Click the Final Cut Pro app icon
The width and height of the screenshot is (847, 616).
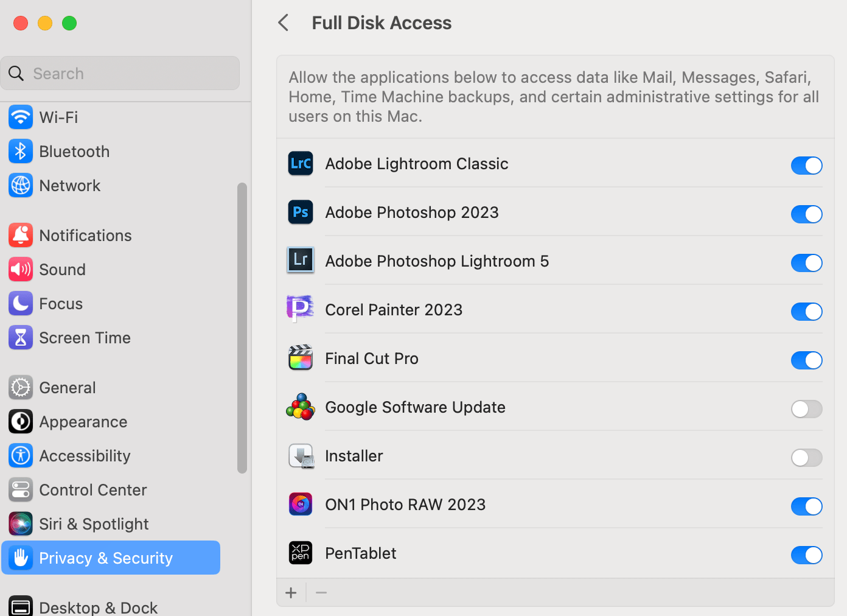(300, 358)
